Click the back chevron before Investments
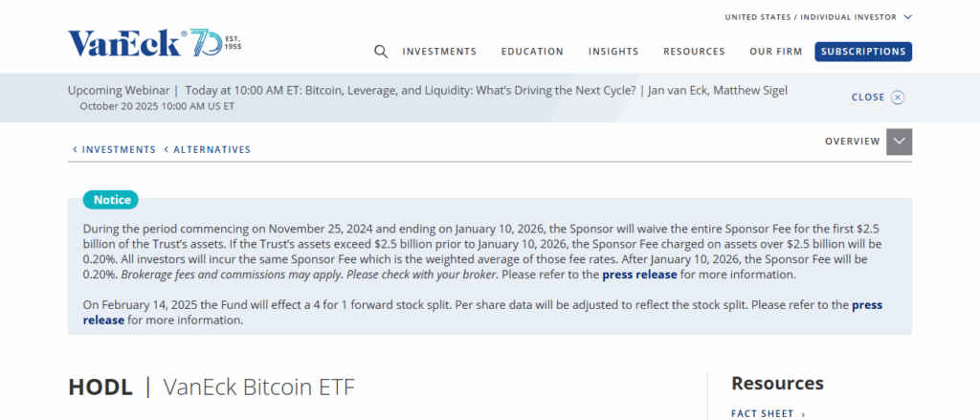 75,150
